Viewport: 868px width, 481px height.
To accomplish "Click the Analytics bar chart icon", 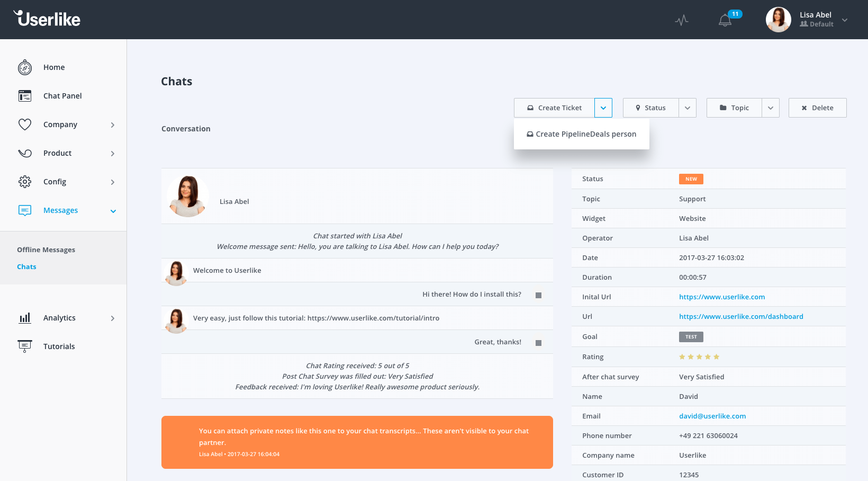I will (25, 318).
